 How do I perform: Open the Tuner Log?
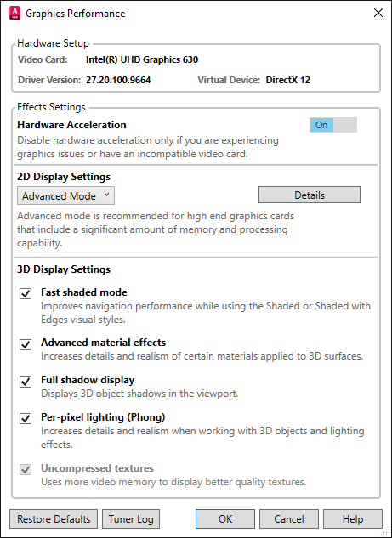click(131, 518)
